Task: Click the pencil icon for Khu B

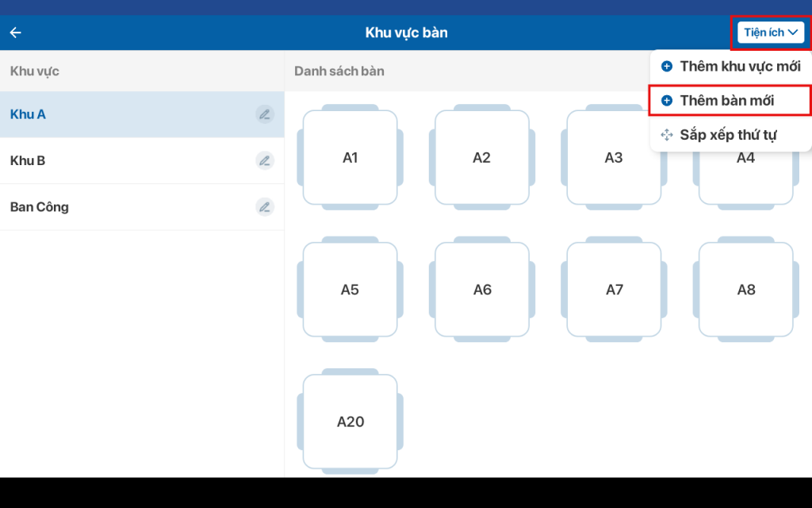Action: [265, 160]
